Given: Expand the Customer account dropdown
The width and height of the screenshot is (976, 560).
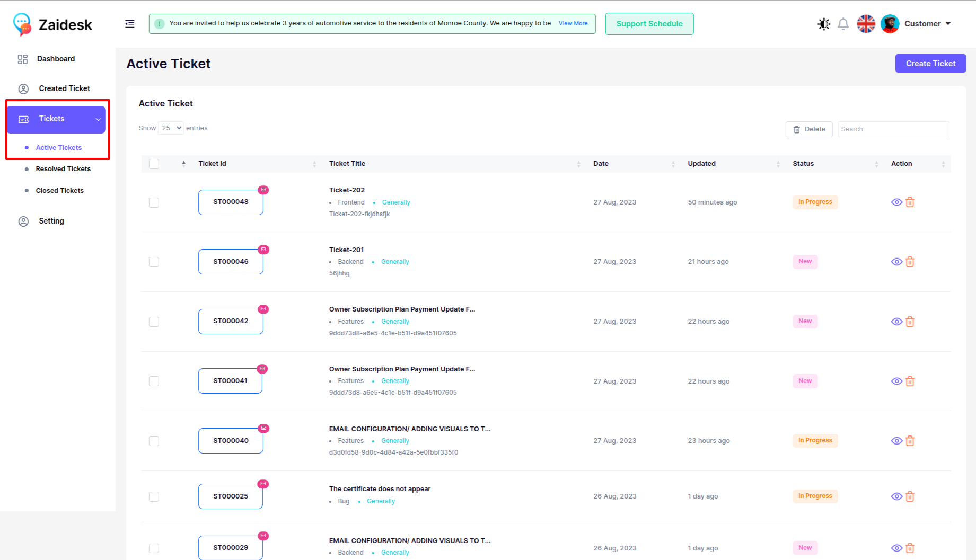Looking at the screenshot, I should (x=928, y=24).
